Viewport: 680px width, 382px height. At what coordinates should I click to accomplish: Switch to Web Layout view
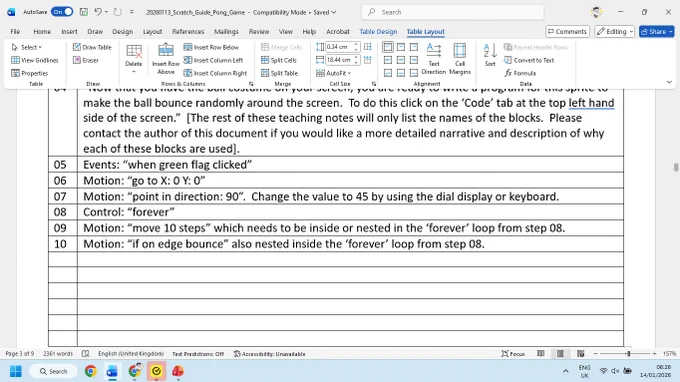580,354
